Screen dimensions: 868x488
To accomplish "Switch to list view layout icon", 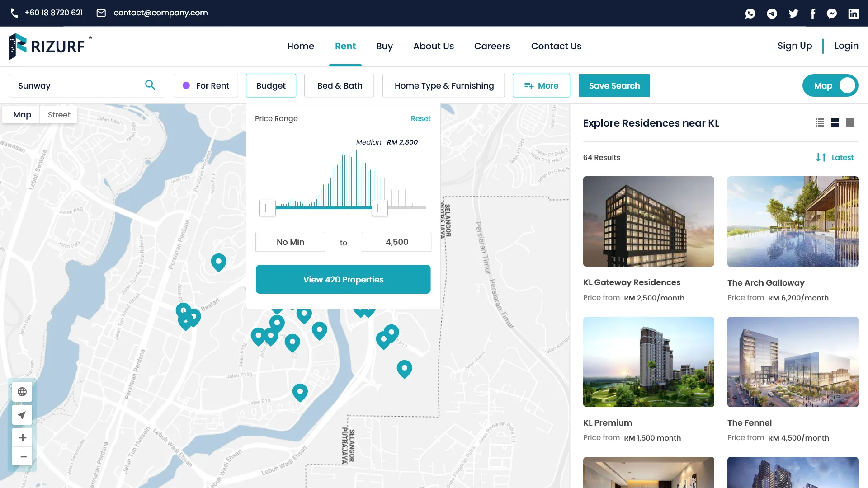I will coord(820,122).
